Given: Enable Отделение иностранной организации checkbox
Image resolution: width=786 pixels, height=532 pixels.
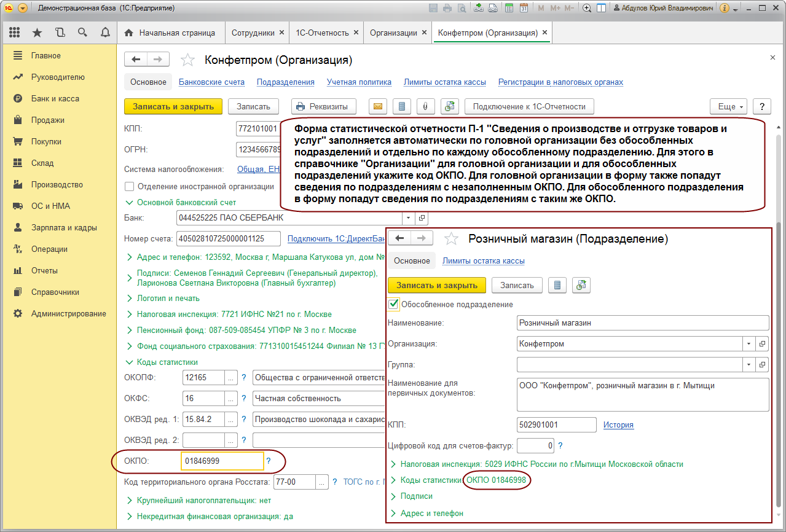Looking at the screenshot, I should (x=129, y=187).
